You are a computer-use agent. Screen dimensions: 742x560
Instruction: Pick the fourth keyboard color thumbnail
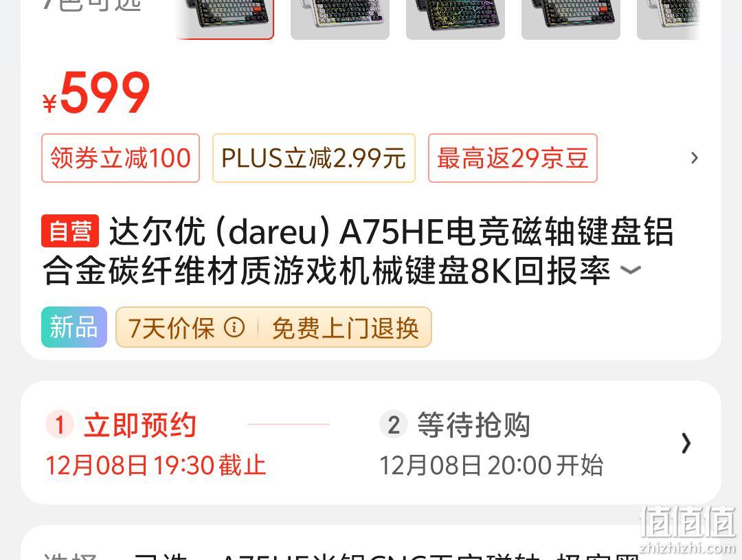tap(571, 19)
